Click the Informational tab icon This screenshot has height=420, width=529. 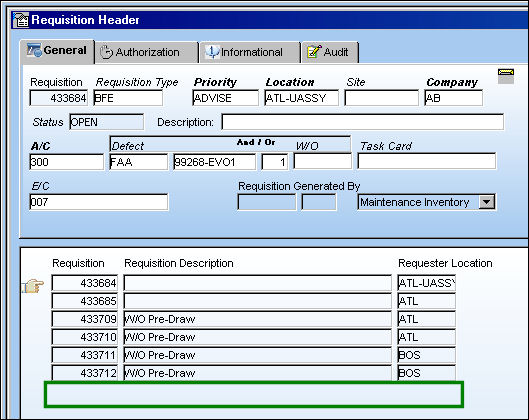[212, 52]
